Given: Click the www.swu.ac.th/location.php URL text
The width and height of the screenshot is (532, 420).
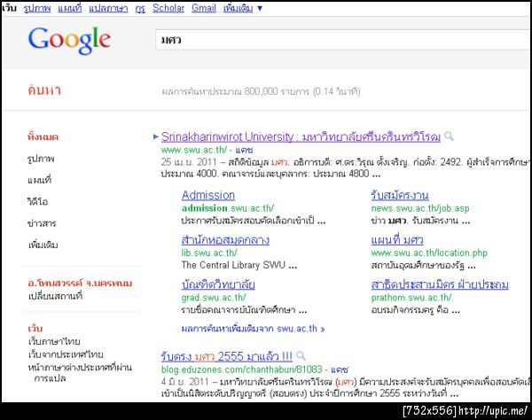Looking at the screenshot, I should pos(429,253).
